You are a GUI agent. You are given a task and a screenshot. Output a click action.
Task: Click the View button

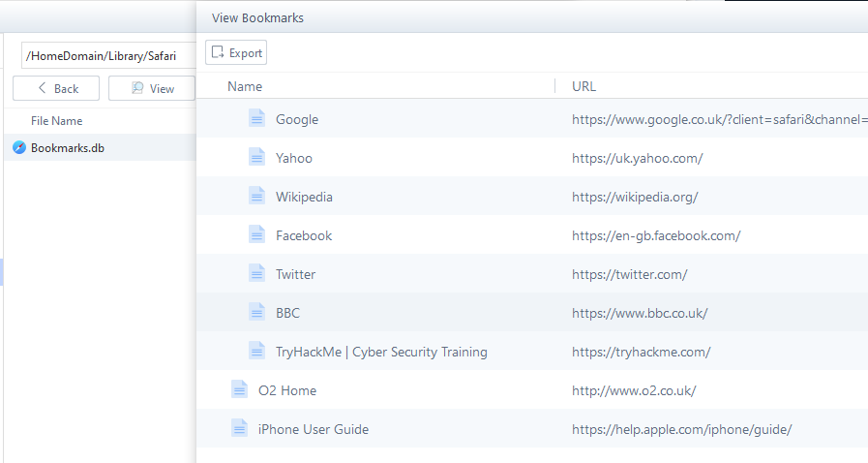tap(152, 88)
